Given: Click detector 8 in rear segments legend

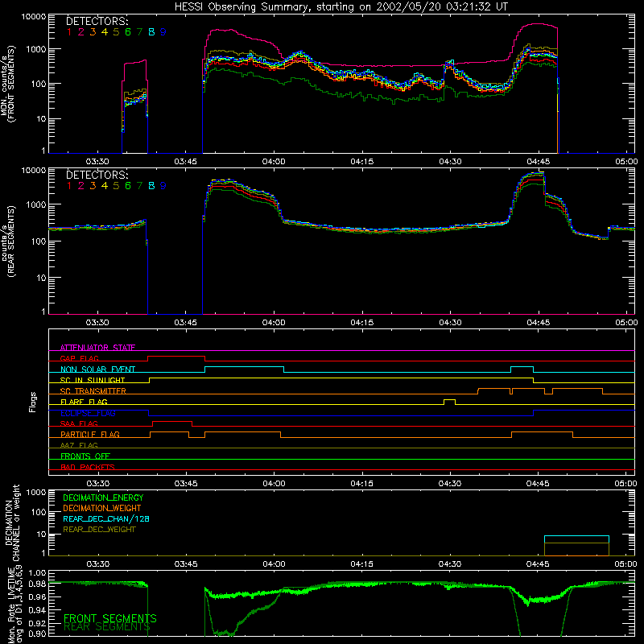Looking at the screenshot, I should 151,186.
